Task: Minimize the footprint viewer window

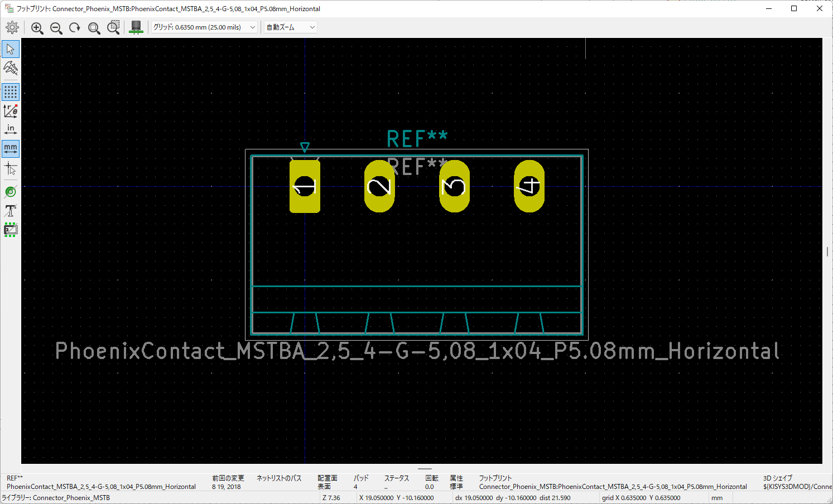Action: click(768, 8)
